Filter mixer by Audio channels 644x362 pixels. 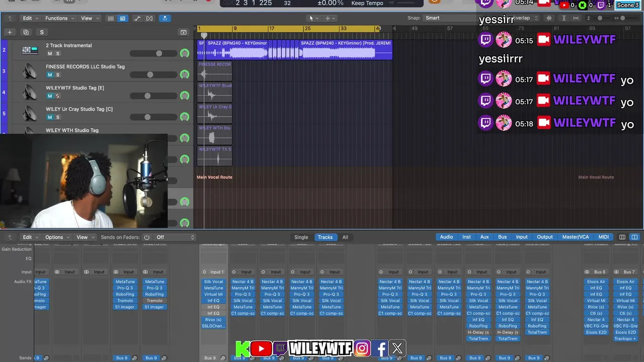[x=446, y=237]
